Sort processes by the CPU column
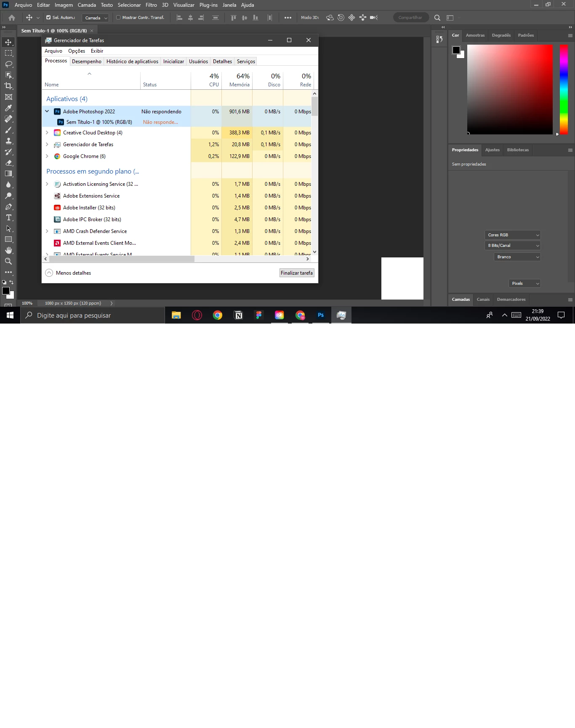This screenshot has height=728, width=575. (206, 80)
